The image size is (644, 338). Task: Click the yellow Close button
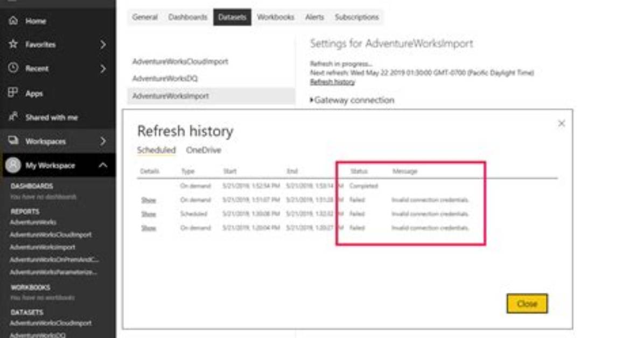[527, 304]
